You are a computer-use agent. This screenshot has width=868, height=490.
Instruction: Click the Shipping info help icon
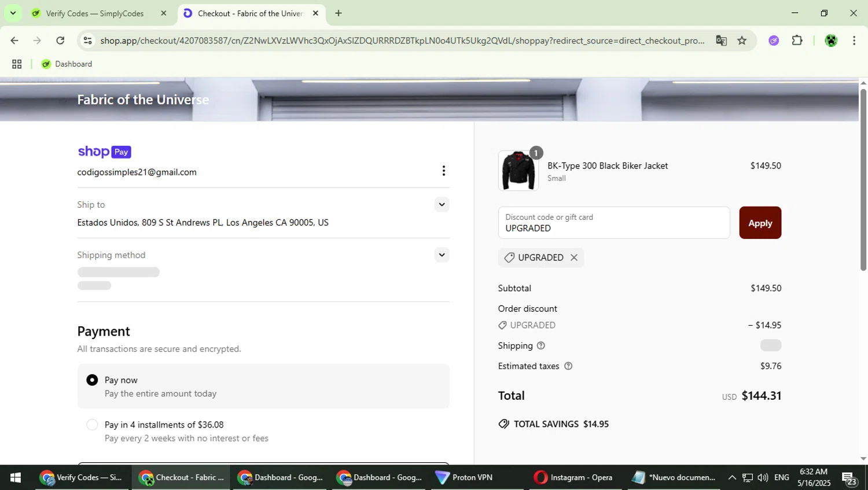coord(541,346)
